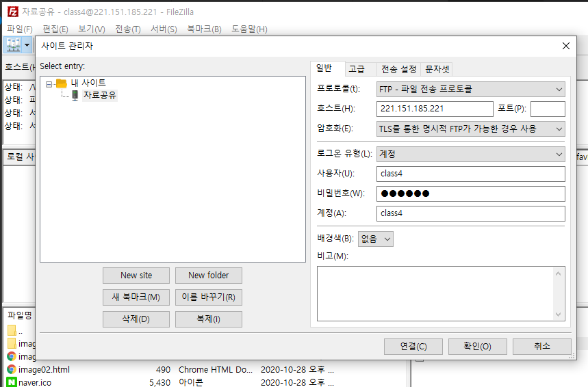Open the 전송(T) menu
This screenshot has height=387, width=588.
click(x=128, y=29)
